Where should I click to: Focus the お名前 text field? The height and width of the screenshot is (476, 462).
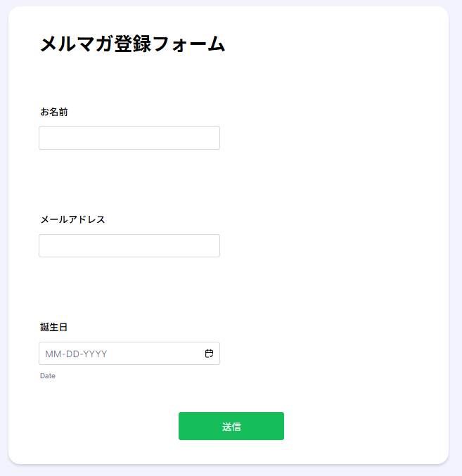point(129,138)
